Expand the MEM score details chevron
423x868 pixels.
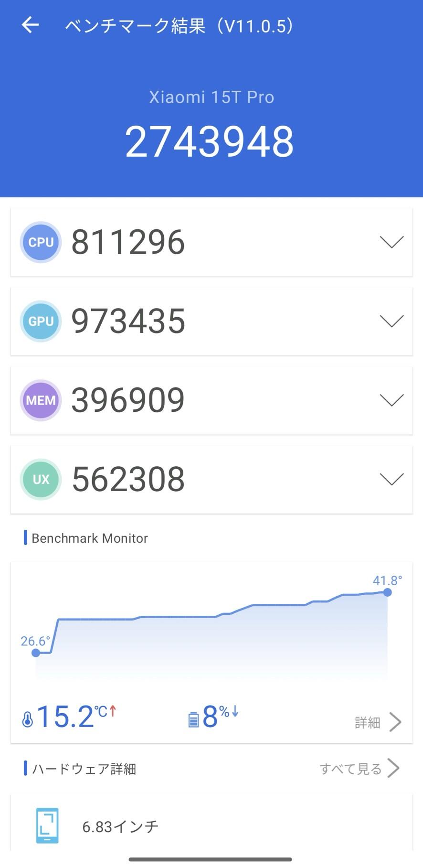(x=391, y=400)
